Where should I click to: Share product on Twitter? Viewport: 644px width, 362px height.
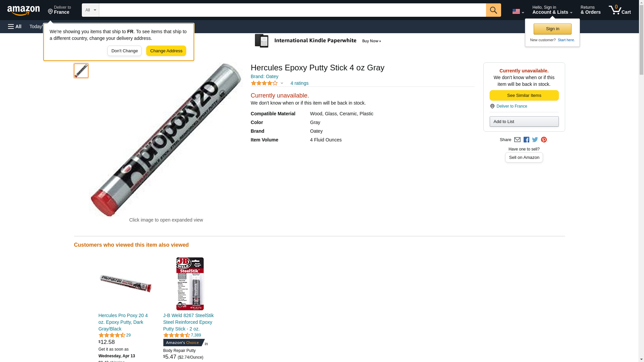(535, 140)
